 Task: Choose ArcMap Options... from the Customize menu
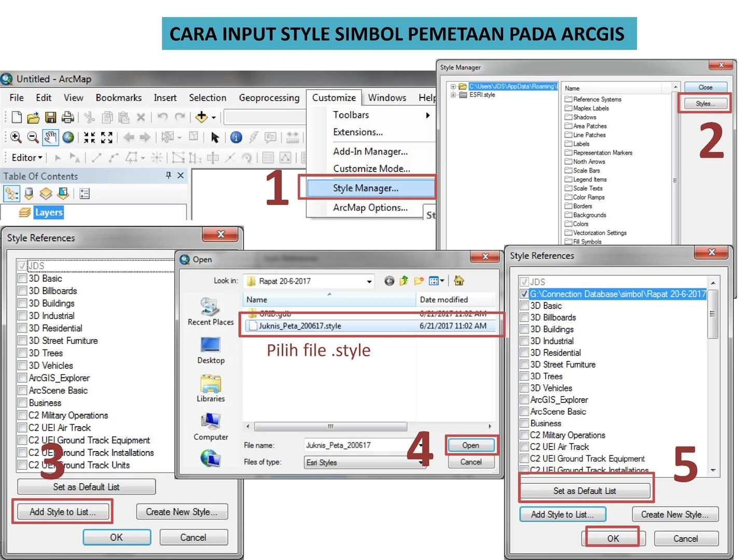(x=370, y=208)
